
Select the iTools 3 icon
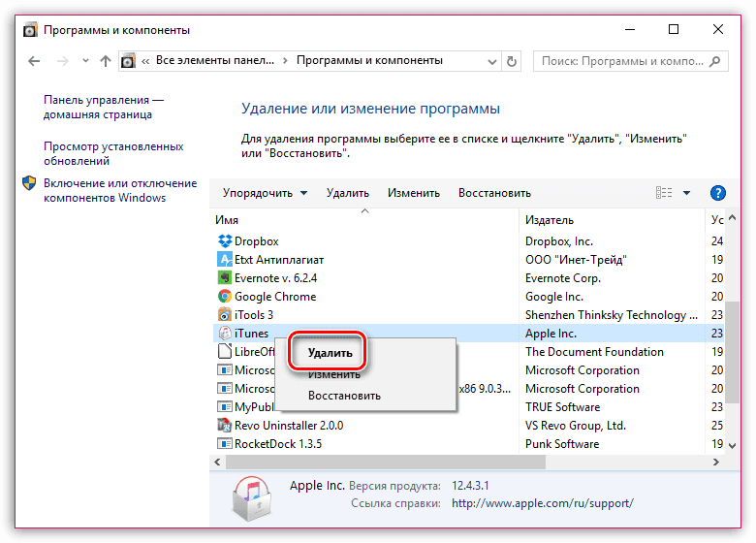pos(225,314)
